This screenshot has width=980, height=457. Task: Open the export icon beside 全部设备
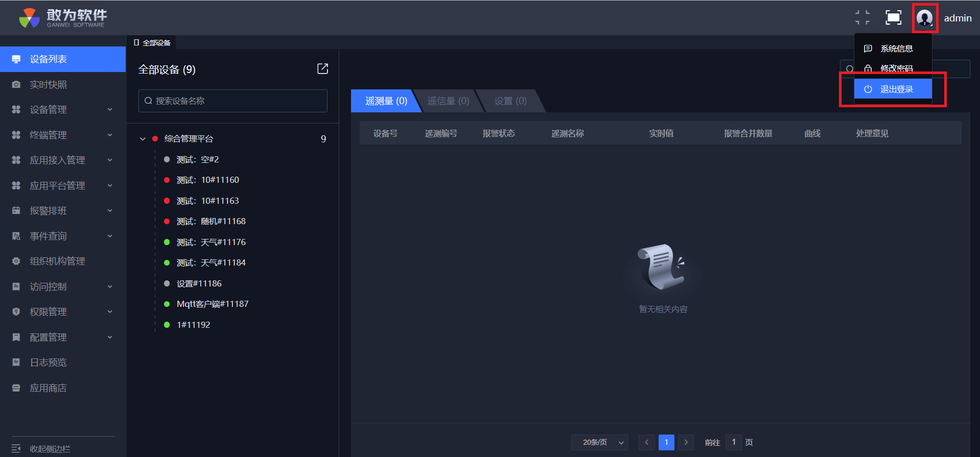(322, 69)
